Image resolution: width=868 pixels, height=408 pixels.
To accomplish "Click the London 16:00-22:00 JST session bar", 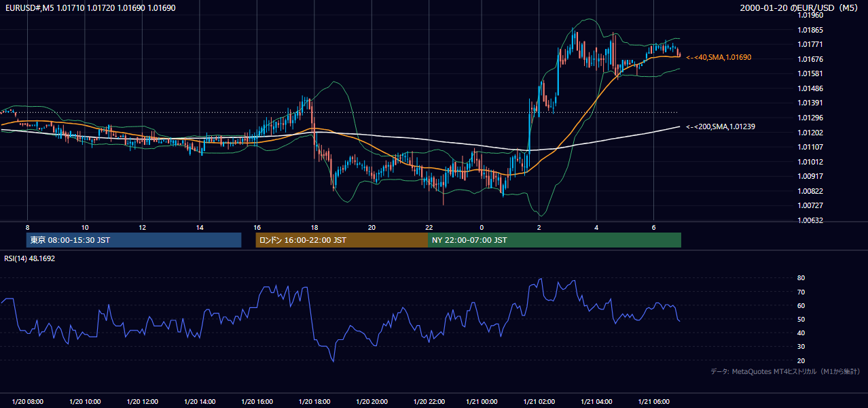I will point(342,240).
